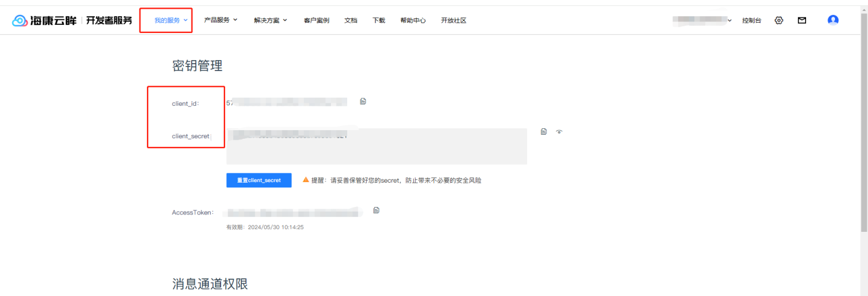Viewport: 868px width, 296px height.
Task: Expand the 产品服务 dropdown menu
Action: [220, 20]
